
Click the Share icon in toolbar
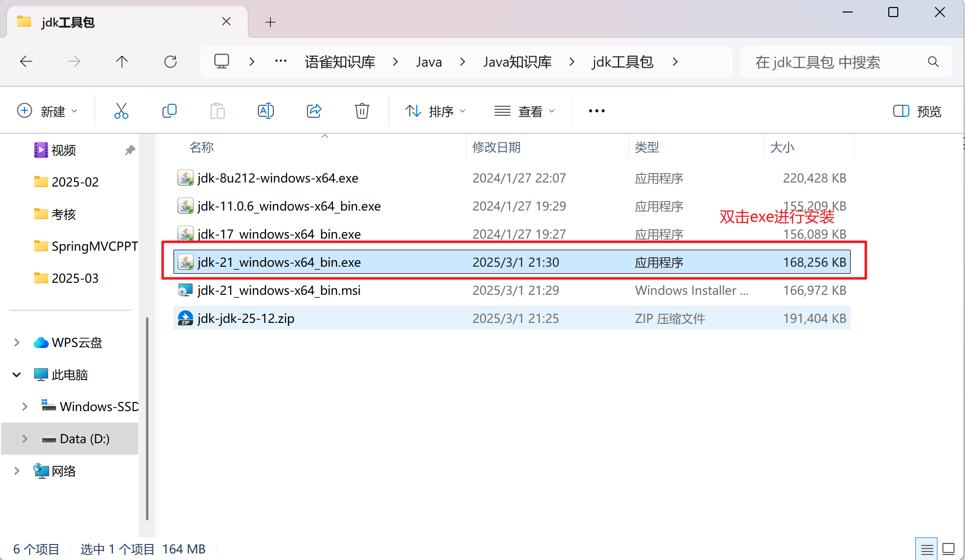(314, 111)
